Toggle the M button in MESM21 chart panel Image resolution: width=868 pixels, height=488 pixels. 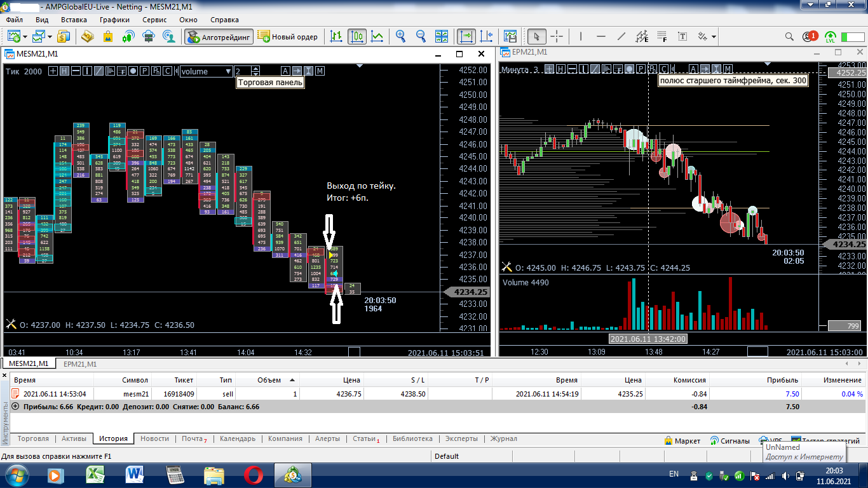(320, 71)
